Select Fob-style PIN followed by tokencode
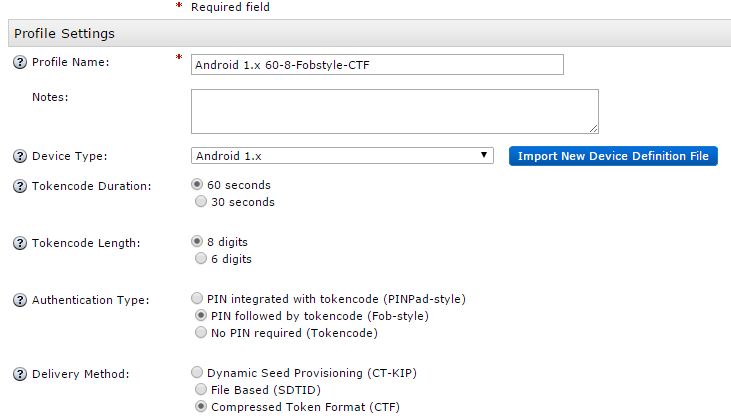Viewport: 731px width, 420px height. 198,316
